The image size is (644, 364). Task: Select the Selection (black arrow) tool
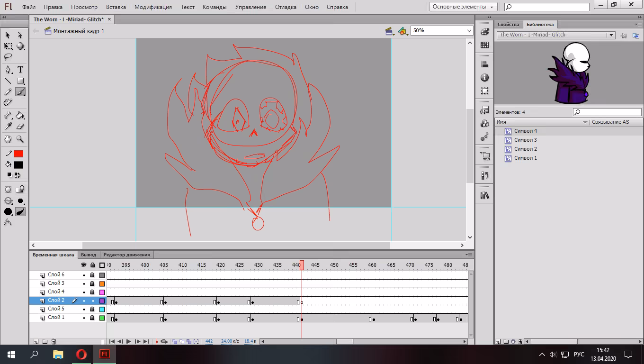coord(8,35)
